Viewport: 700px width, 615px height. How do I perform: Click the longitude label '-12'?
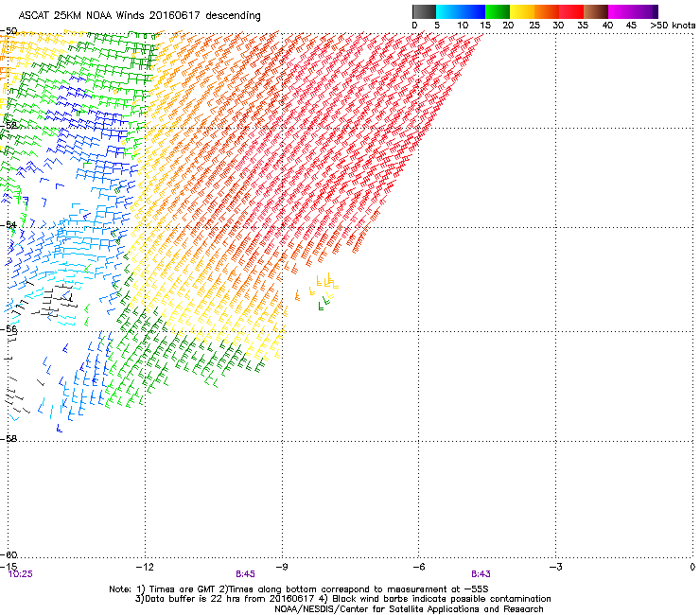click(x=144, y=567)
